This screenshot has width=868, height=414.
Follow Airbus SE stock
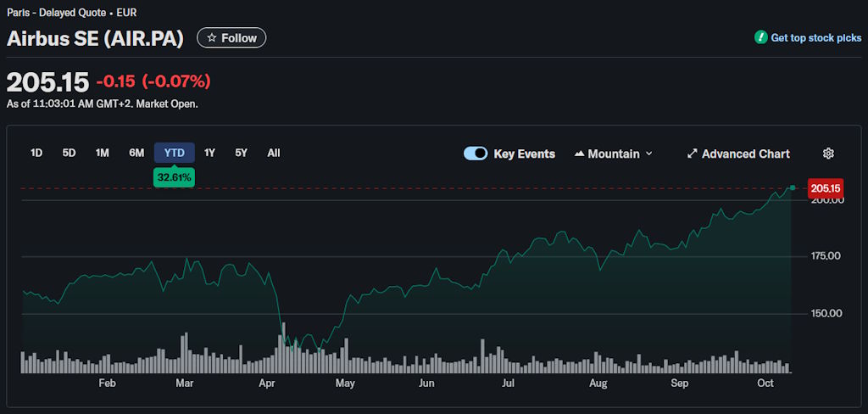tap(231, 38)
